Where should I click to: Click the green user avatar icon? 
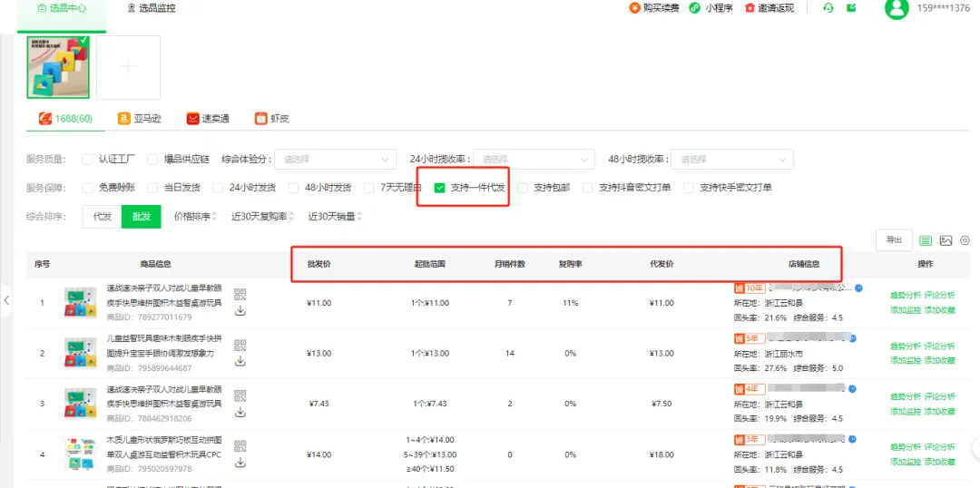897,9
